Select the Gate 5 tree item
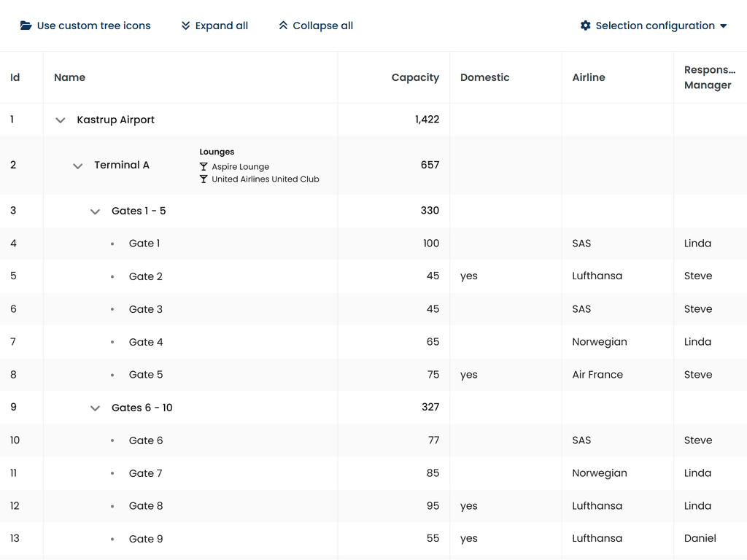Viewport: 747px width, 560px height. (x=146, y=375)
